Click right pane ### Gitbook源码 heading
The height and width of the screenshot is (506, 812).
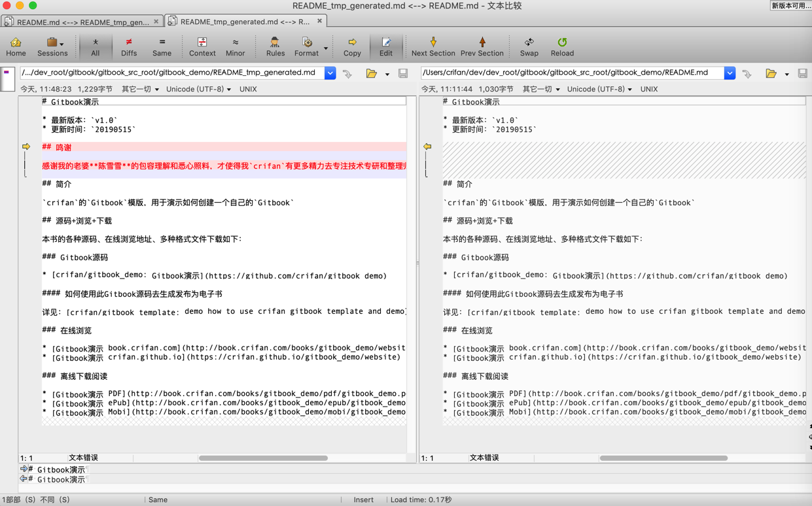(476, 257)
